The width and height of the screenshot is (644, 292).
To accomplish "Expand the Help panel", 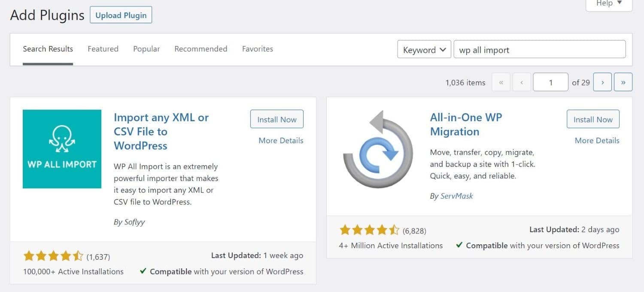I will pos(609,3).
